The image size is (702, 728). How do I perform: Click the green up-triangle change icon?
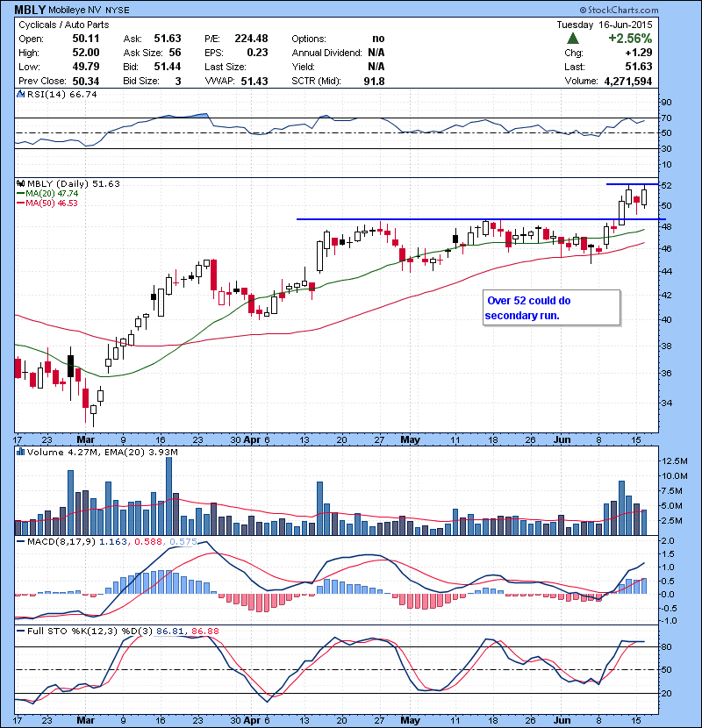(x=573, y=39)
